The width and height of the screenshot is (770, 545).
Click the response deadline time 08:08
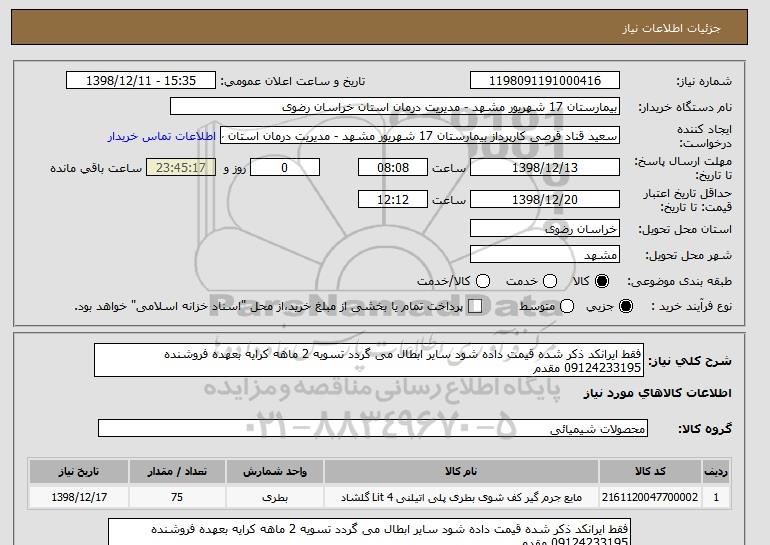[x=393, y=167]
